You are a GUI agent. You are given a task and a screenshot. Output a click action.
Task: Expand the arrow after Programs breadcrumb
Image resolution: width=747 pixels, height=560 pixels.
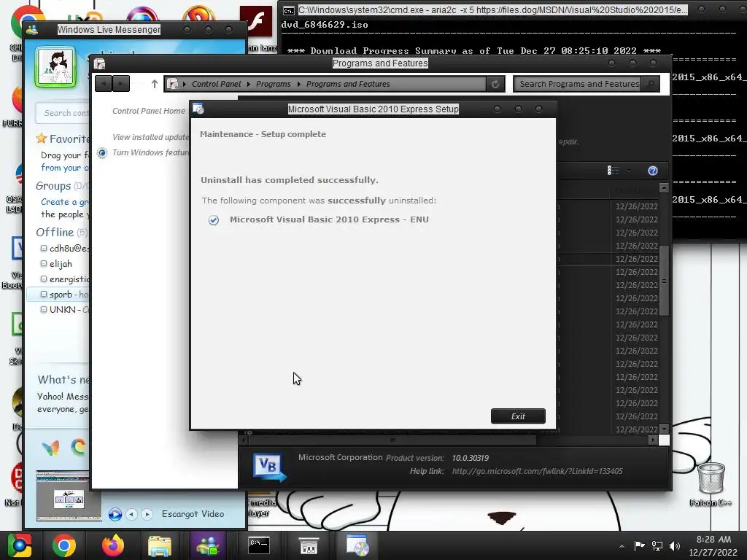(x=298, y=84)
